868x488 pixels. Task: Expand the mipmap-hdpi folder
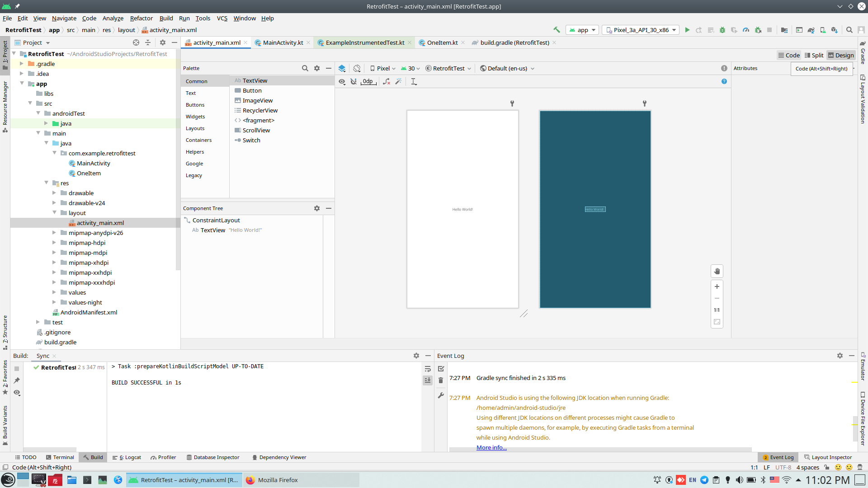tap(54, 243)
